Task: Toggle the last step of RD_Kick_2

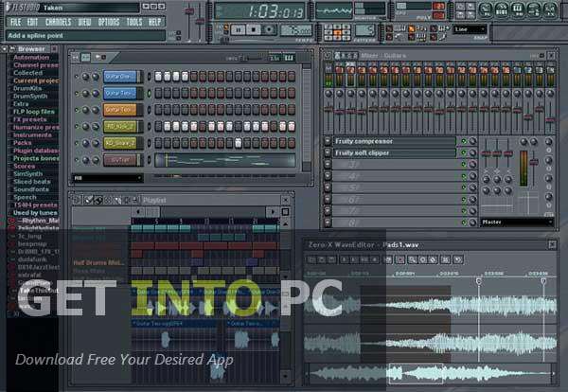Action: point(292,127)
